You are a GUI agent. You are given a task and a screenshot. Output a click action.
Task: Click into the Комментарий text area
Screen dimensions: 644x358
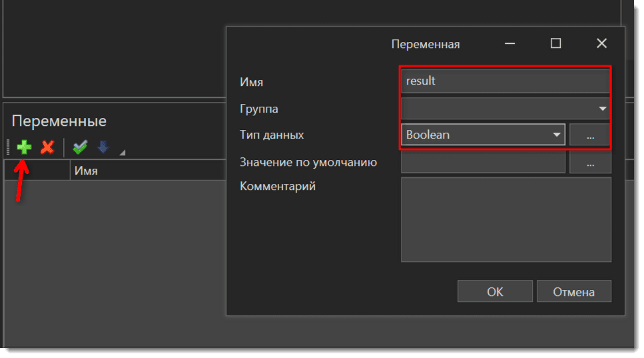[x=505, y=219]
